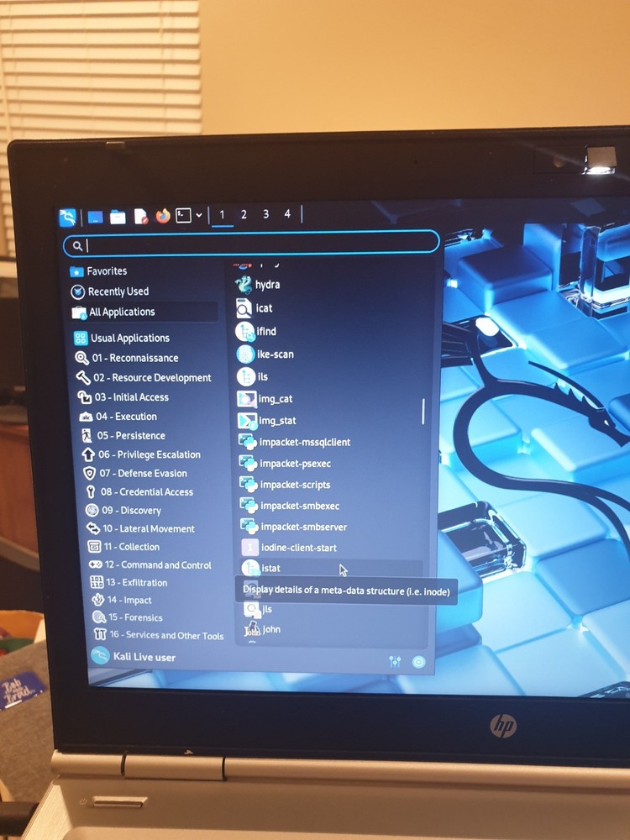Open the 07 - Defense Evasion category

coord(154,473)
